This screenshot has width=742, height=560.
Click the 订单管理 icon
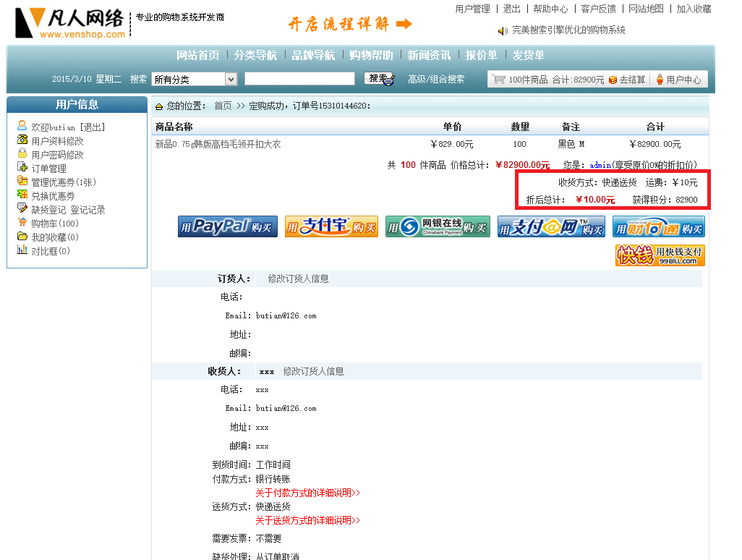tap(22, 166)
